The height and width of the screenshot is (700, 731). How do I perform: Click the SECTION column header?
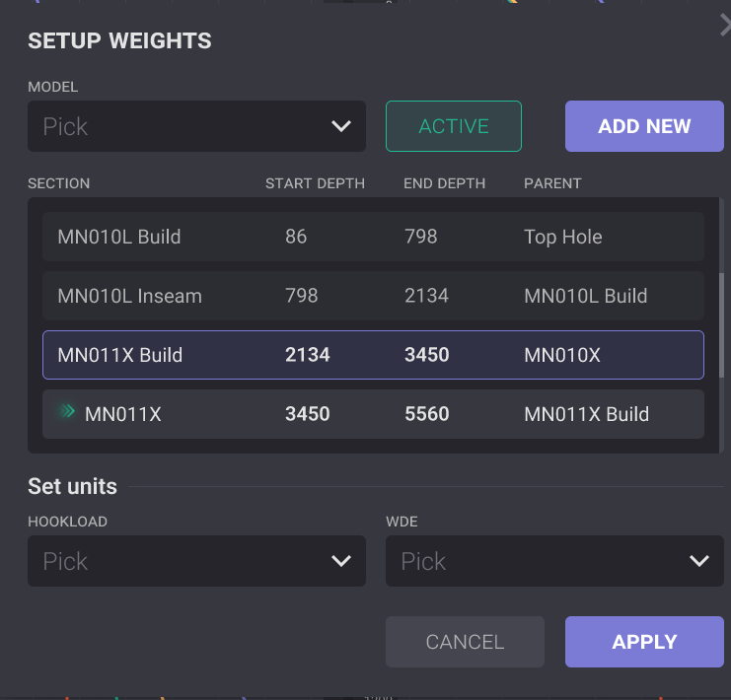coord(59,183)
